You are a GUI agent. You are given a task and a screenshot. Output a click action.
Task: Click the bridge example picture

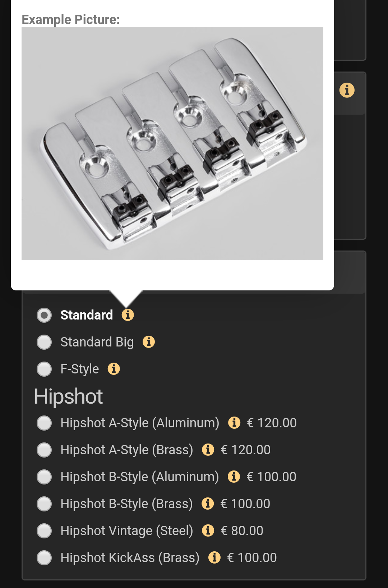click(172, 144)
